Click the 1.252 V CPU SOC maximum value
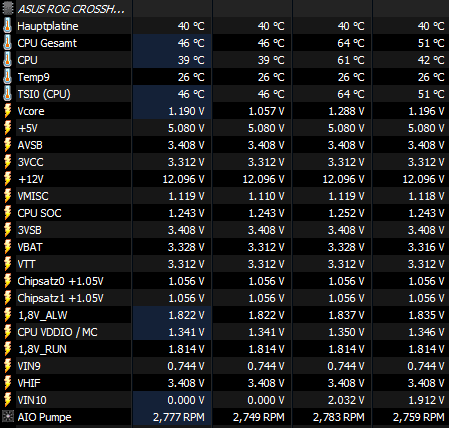This screenshot has height=428, width=449. 346,213
